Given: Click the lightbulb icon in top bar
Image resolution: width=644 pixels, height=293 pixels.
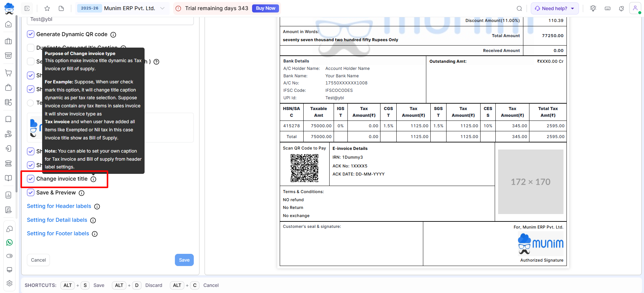Looking at the screenshot, I should click(x=593, y=8).
